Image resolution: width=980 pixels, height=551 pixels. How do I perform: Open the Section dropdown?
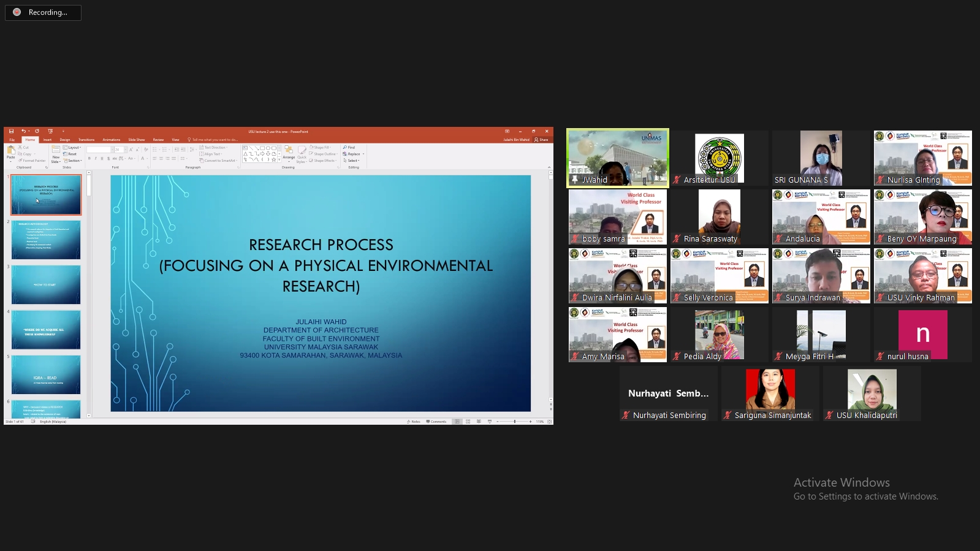coord(72,161)
